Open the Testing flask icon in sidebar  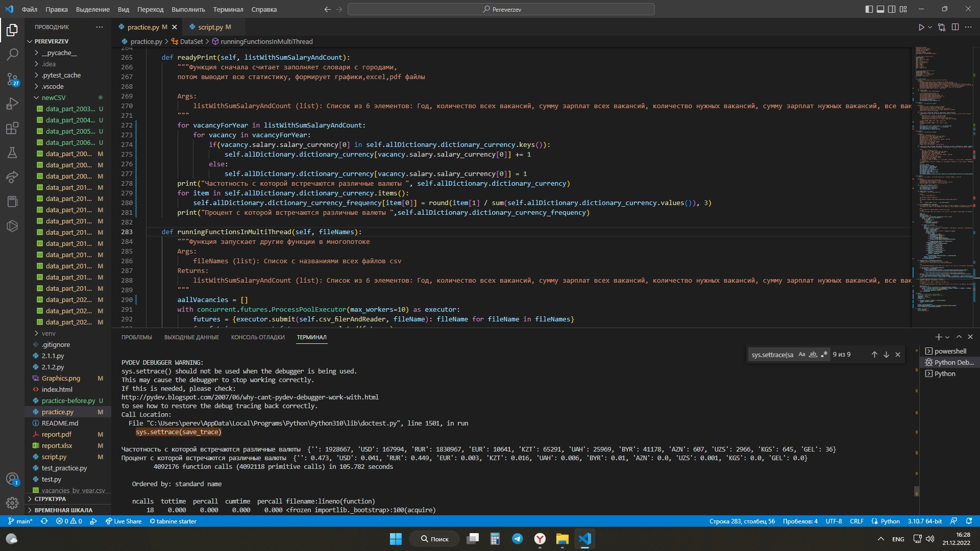pyautogui.click(x=12, y=153)
